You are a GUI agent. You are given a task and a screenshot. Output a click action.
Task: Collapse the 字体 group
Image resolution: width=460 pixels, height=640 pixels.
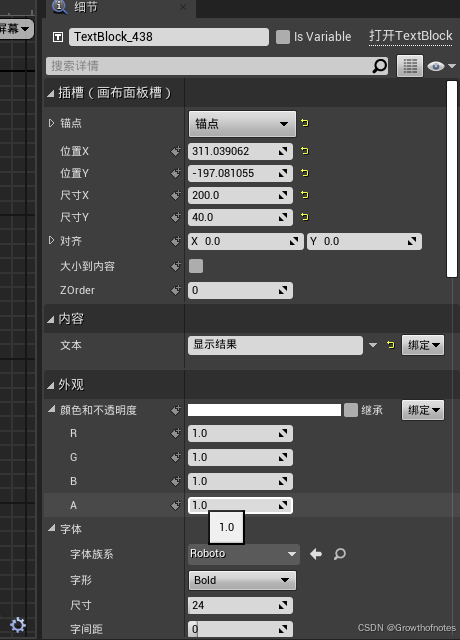click(x=51, y=528)
